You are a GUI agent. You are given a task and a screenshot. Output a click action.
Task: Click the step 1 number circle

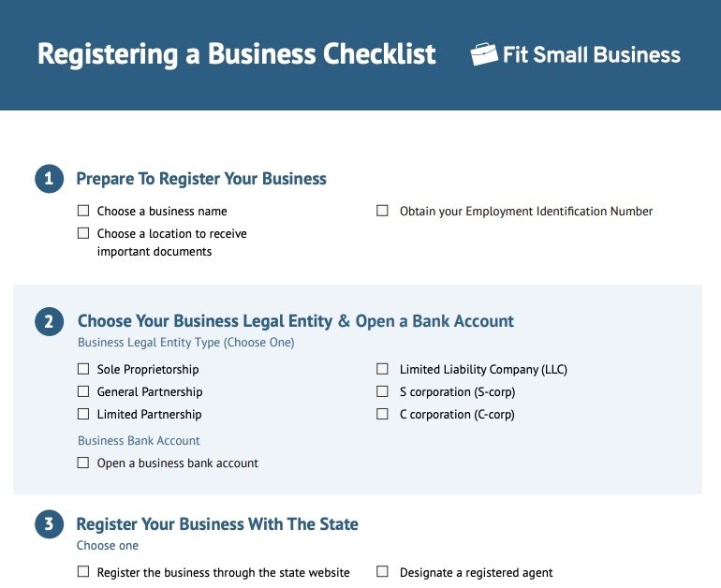point(49,179)
